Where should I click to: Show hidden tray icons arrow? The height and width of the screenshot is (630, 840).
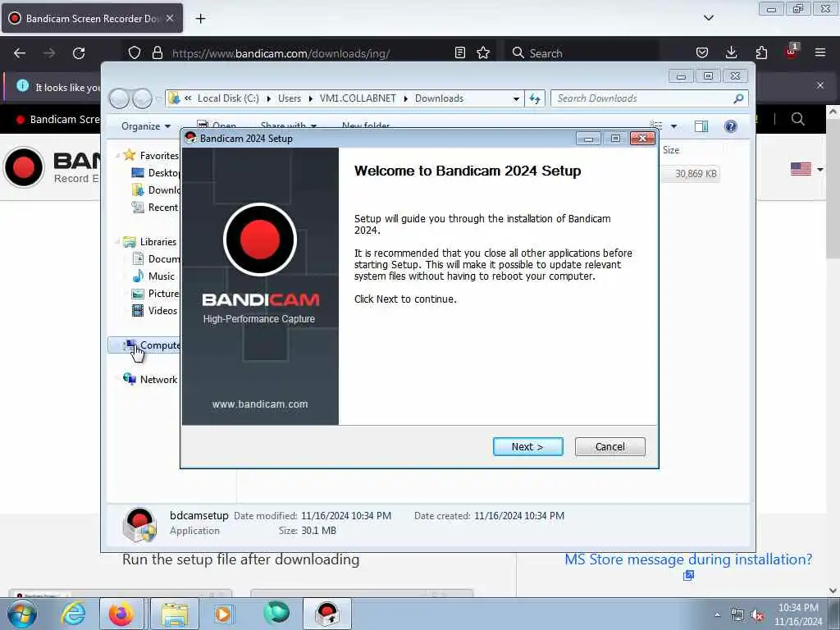717,615
